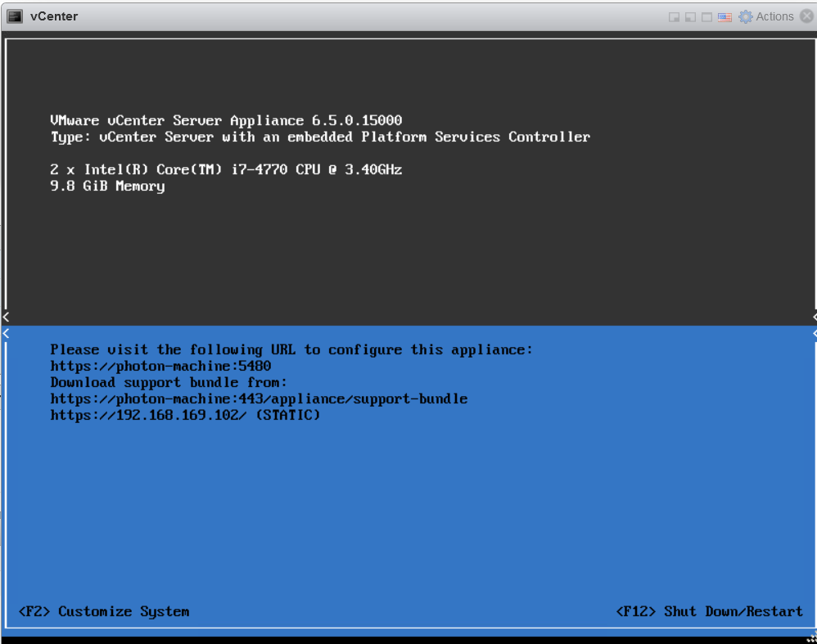The width and height of the screenshot is (817, 644).
Task: Select the smallest guest screen size icon
Action: (x=673, y=16)
